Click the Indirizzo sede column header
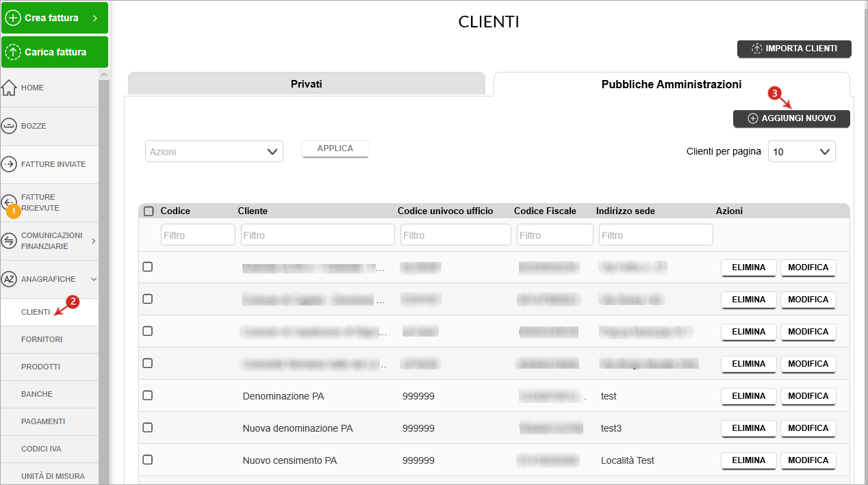 click(x=626, y=211)
